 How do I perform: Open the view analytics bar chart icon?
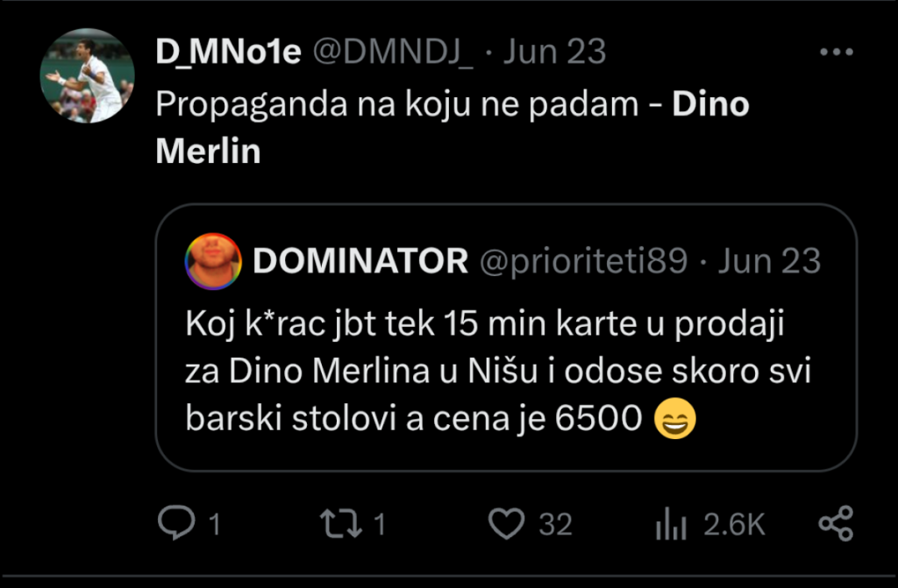pyautogui.click(x=672, y=524)
